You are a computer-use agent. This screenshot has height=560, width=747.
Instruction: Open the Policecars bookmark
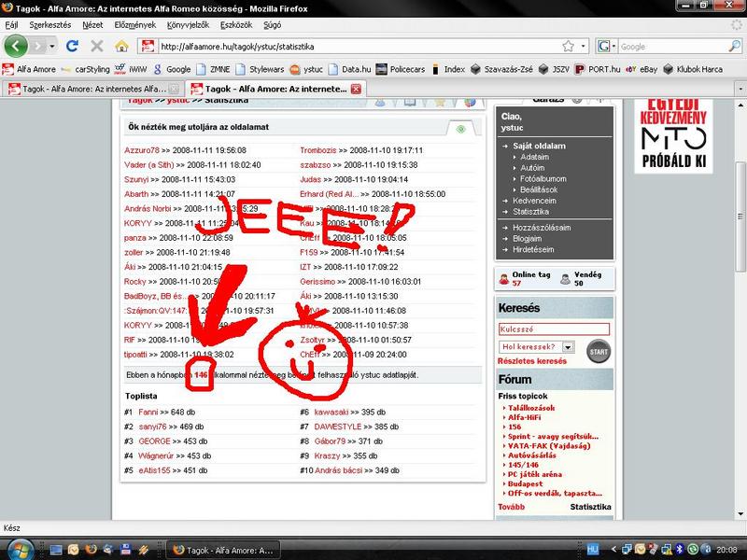coord(401,69)
